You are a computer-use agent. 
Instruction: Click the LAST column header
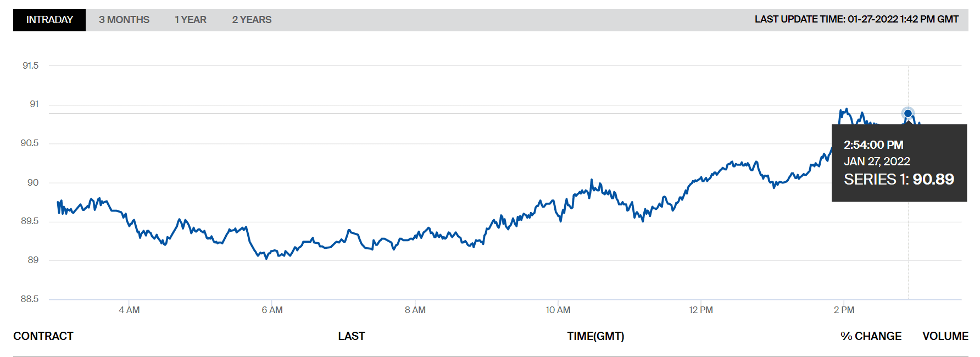352,336
